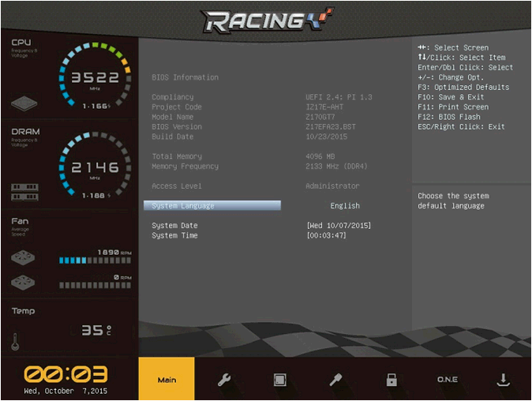The height and width of the screenshot is (401, 532).
Task: Click the upper fan icon
Action: tap(23, 257)
